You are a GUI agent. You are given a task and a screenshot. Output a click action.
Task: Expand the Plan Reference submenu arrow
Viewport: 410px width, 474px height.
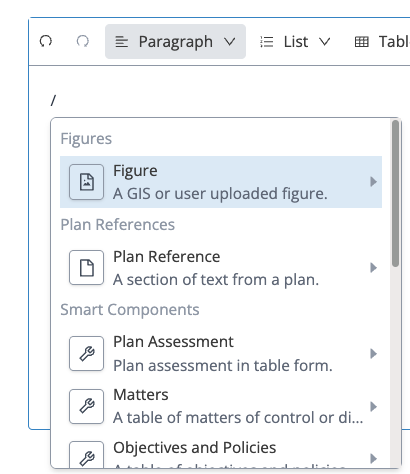(x=373, y=268)
